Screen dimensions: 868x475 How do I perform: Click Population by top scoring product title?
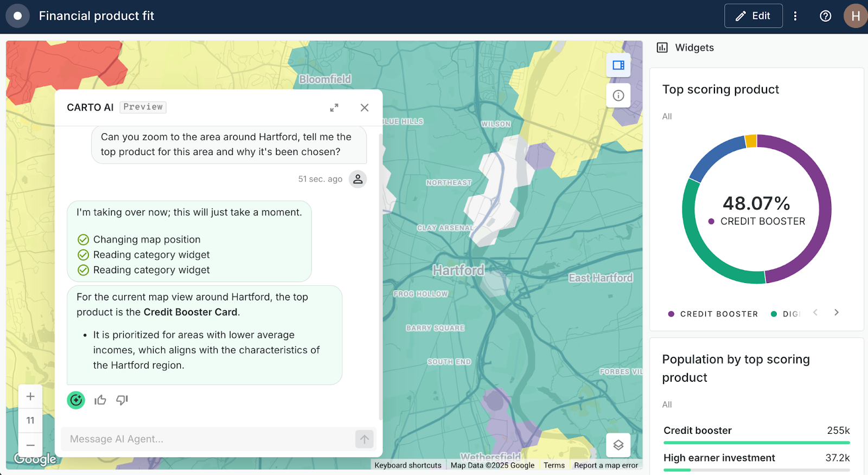click(736, 368)
